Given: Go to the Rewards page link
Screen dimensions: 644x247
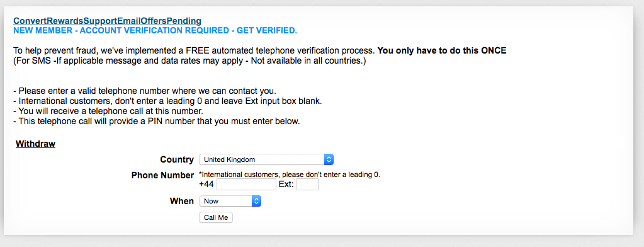Looking at the screenshot, I should (x=65, y=21).
